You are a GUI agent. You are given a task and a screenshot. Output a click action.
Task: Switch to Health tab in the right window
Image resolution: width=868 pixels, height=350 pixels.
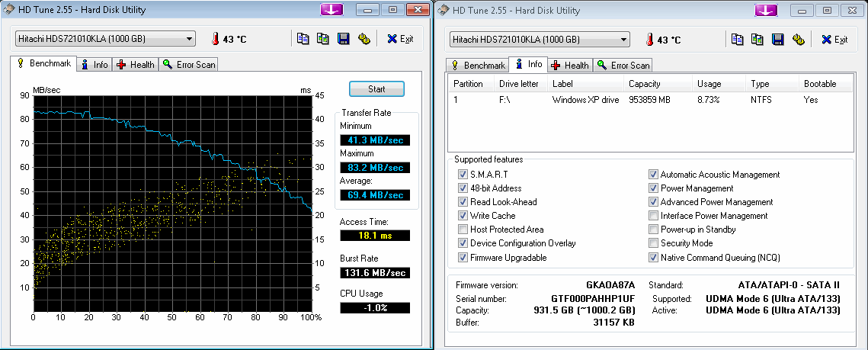click(x=570, y=66)
